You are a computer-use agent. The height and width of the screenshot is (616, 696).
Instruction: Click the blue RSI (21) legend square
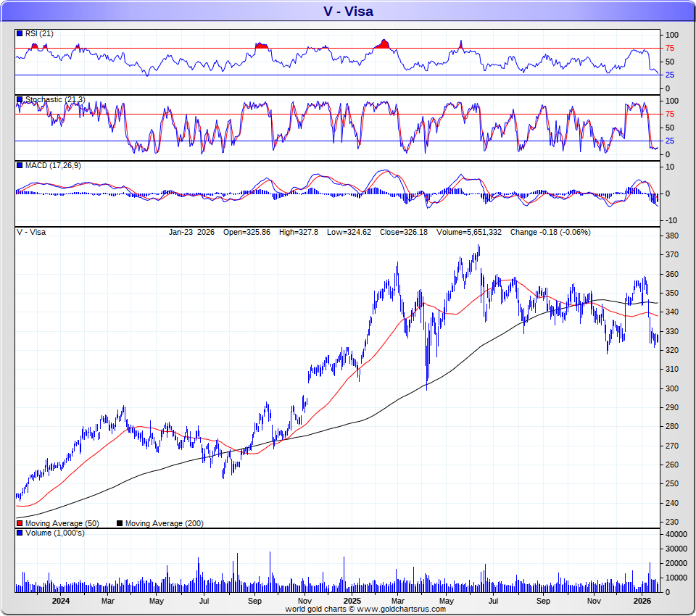(x=20, y=34)
